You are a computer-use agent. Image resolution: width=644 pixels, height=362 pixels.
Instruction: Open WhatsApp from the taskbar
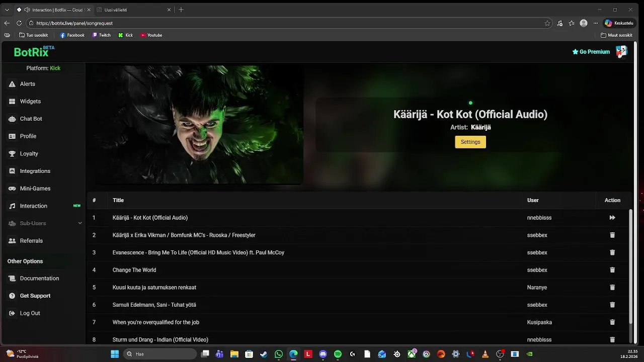point(279,354)
